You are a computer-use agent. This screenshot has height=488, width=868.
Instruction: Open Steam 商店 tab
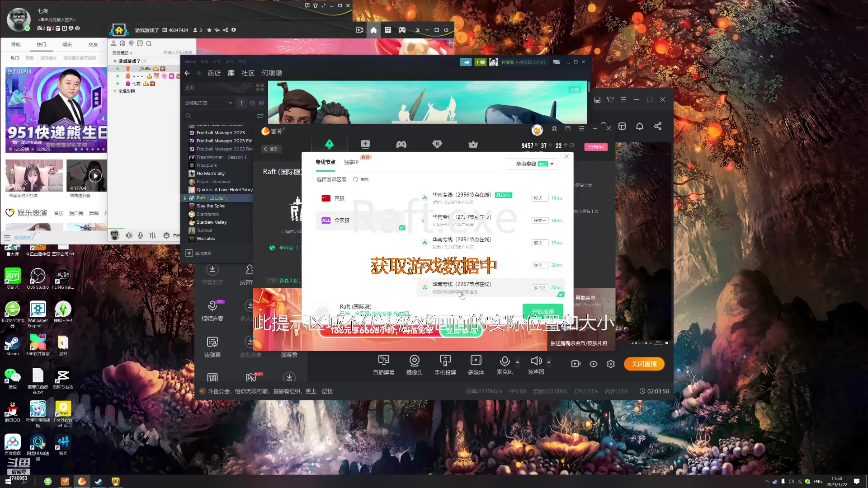click(x=214, y=73)
